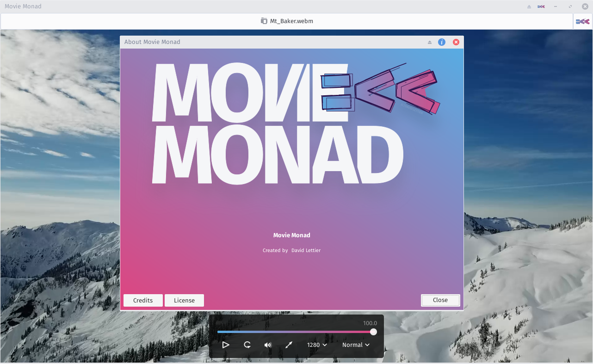Click the '100.0' seek position value
593x364 pixels.
tap(370, 323)
